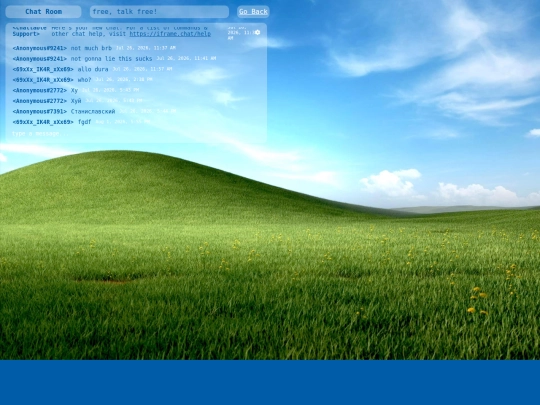The image size is (540, 405).
Task: Select the Chat Room title label
Action: coord(43,12)
